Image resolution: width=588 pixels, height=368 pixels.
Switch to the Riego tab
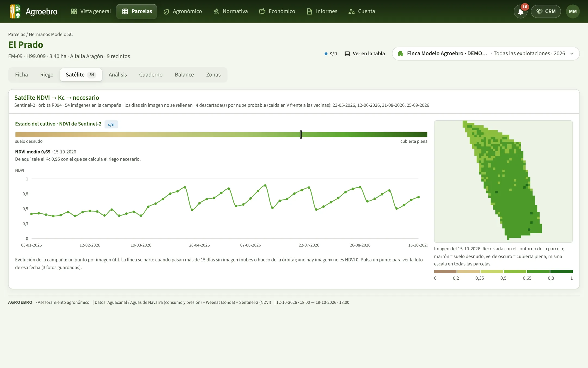pyautogui.click(x=47, y=75)
